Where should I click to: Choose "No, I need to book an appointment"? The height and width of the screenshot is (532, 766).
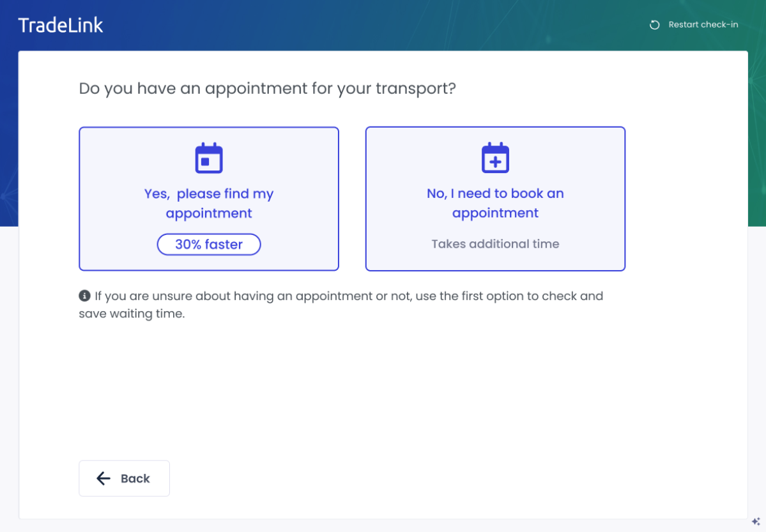[x=495, y=199]
